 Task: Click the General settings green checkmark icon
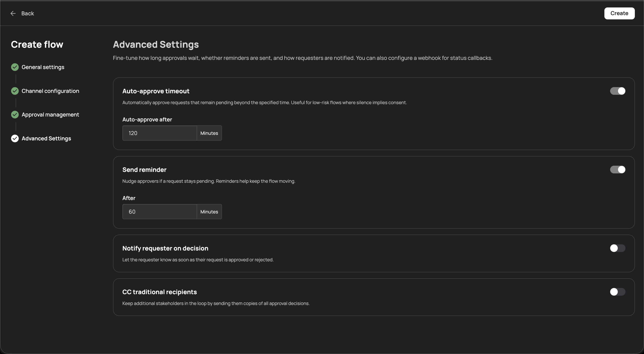15,67
